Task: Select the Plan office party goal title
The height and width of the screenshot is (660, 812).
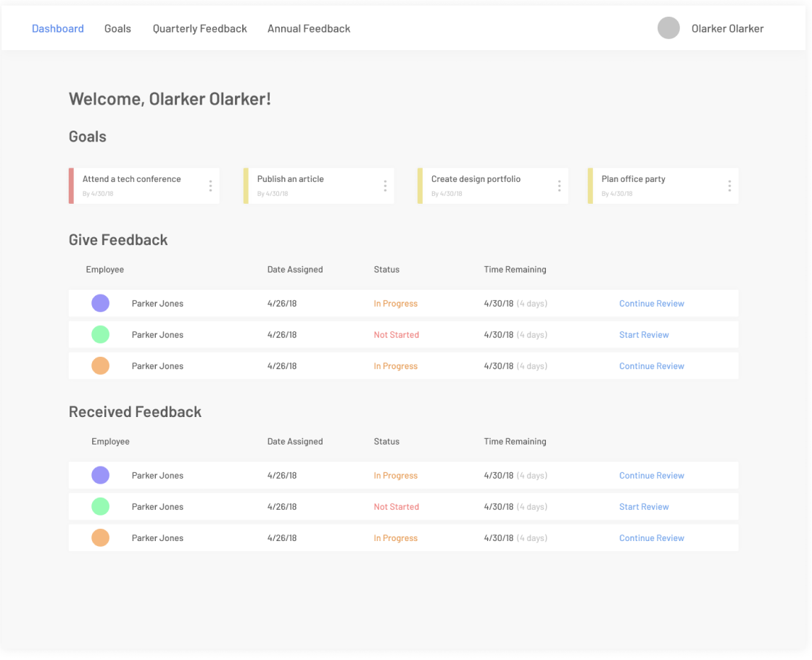Action: point(634,179)
